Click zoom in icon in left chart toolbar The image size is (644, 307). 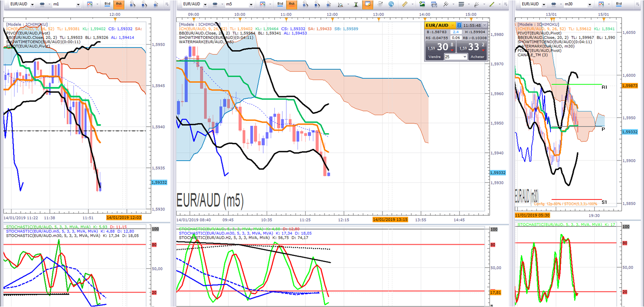(132, 4)
